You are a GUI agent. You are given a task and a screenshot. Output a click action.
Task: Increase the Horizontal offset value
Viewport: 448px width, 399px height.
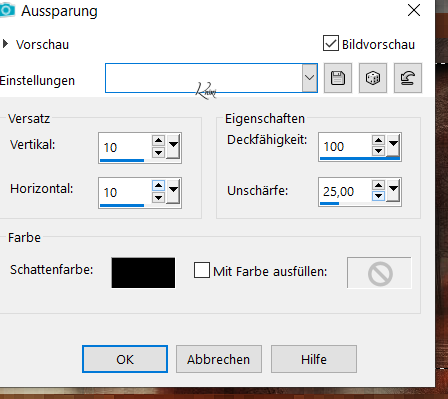click(158, 185)
